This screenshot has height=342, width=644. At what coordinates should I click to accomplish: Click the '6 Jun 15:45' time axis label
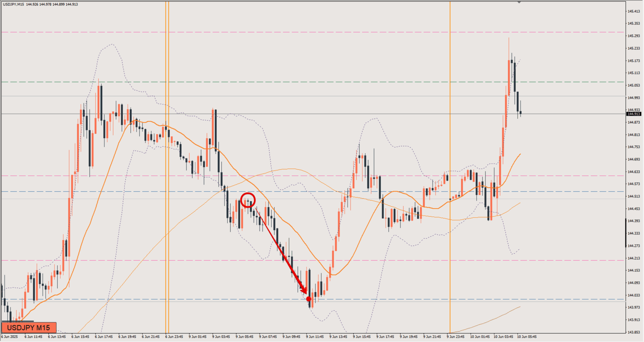[80, 337]
